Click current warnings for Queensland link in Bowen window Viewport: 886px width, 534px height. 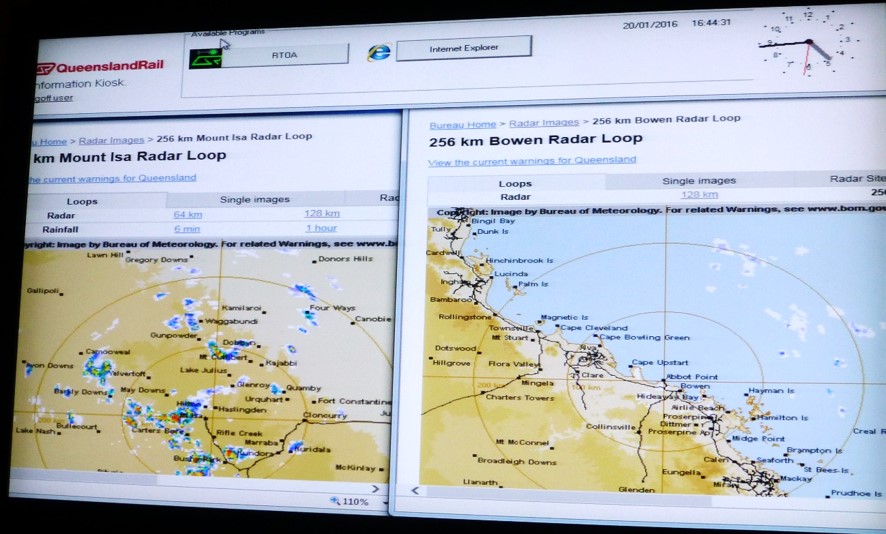(x=532, y=161)
